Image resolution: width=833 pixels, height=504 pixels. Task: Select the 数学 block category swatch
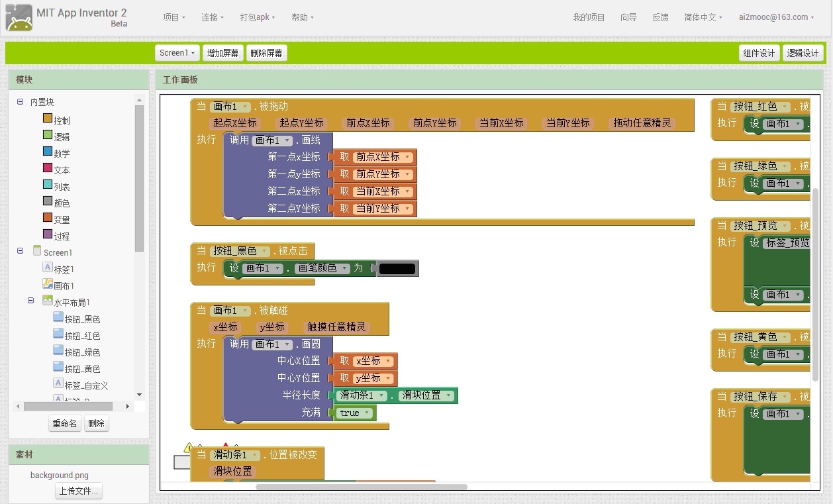click(48, 152)
